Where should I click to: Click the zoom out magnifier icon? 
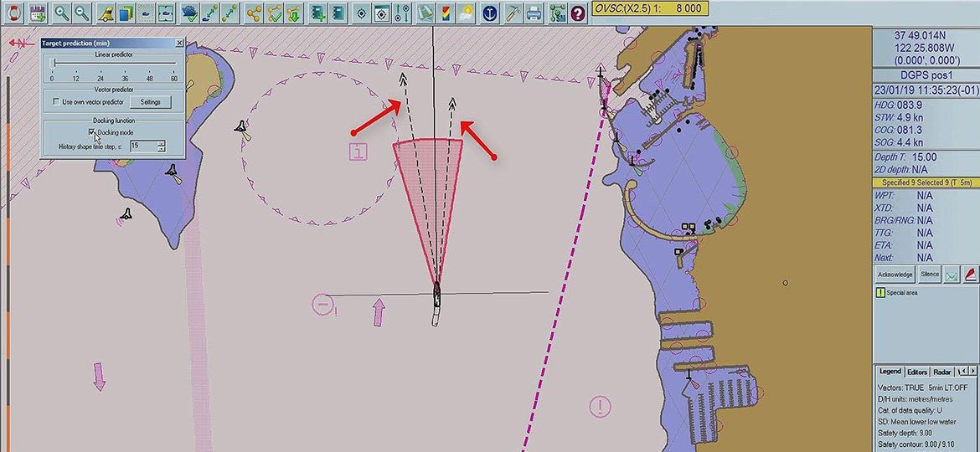[82, 13]
